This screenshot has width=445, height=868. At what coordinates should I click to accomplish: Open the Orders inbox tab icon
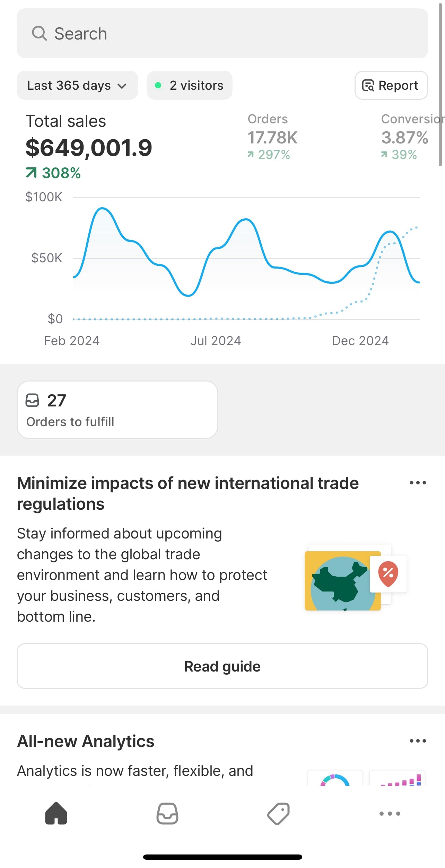167,813
